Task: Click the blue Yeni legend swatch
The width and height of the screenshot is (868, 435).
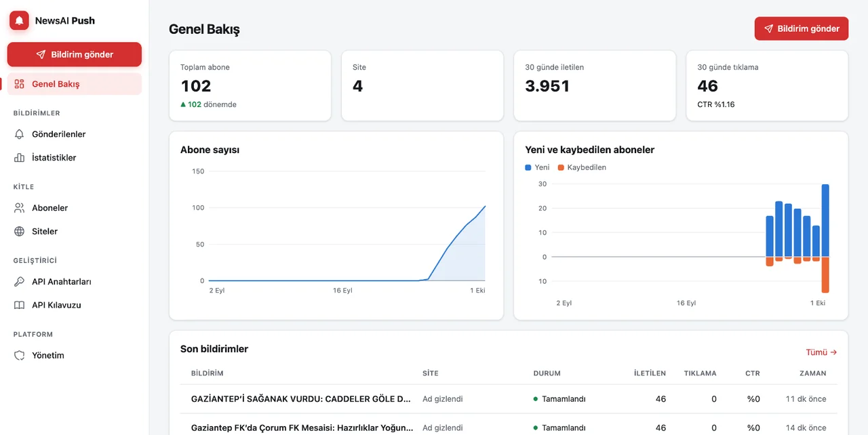Action: click(528, 167)
